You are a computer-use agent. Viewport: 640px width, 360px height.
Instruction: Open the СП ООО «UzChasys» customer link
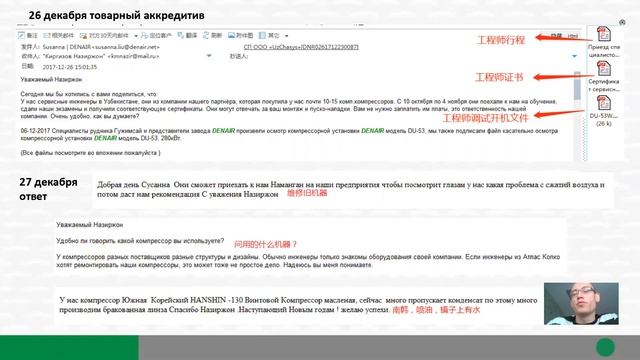pos(301,47)
